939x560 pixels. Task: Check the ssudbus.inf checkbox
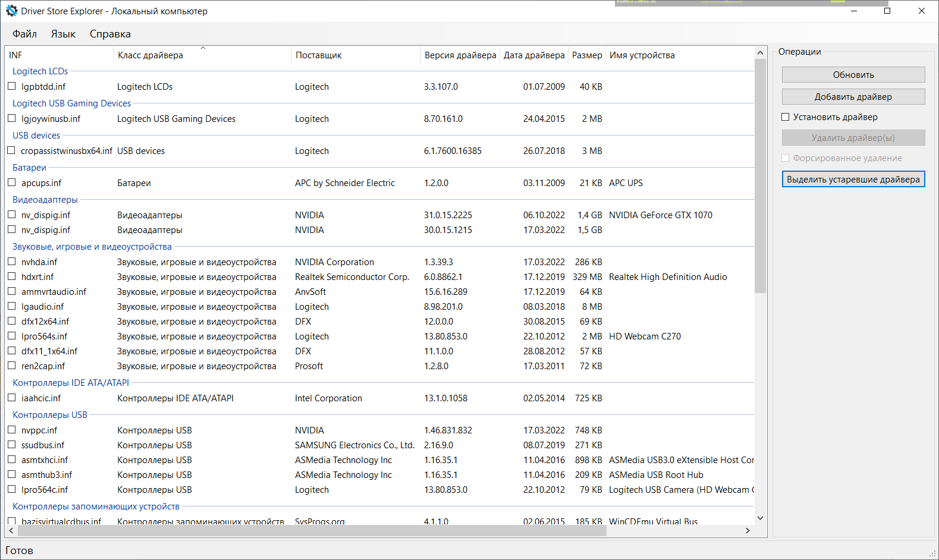click(x=12, y=445)
